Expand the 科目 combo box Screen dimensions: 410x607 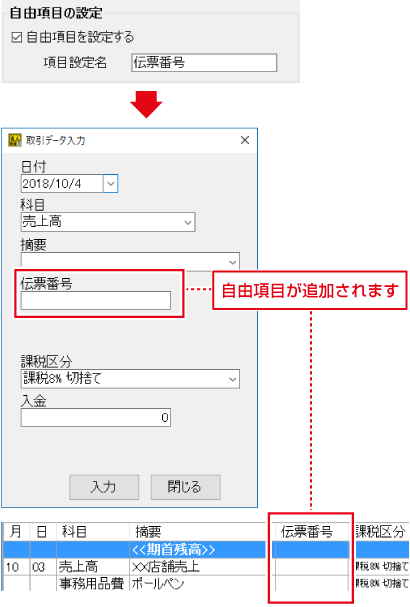[108, 222]
